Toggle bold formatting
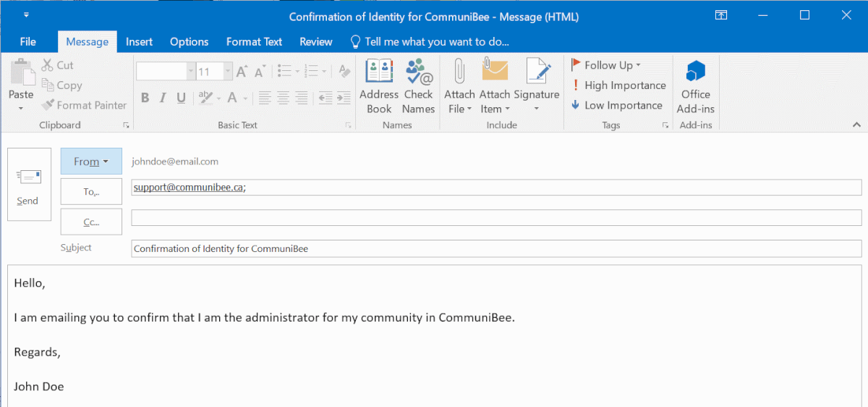Viewport: 868px width, 407px height. point(145,98)
